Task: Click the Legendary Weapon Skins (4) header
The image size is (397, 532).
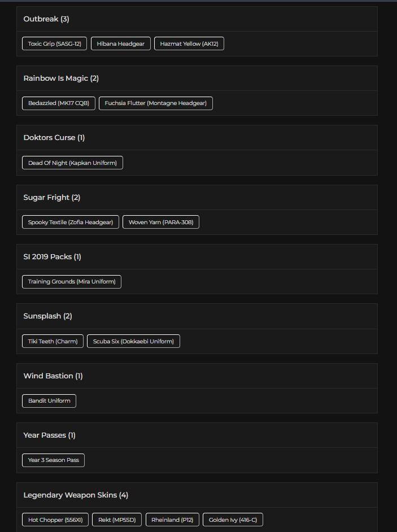Action: pos(76,495)
